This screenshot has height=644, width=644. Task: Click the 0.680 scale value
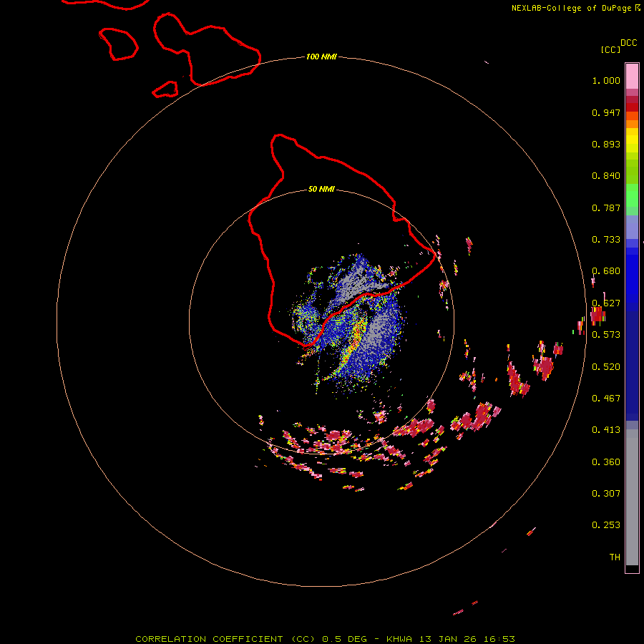pos(606,271)
